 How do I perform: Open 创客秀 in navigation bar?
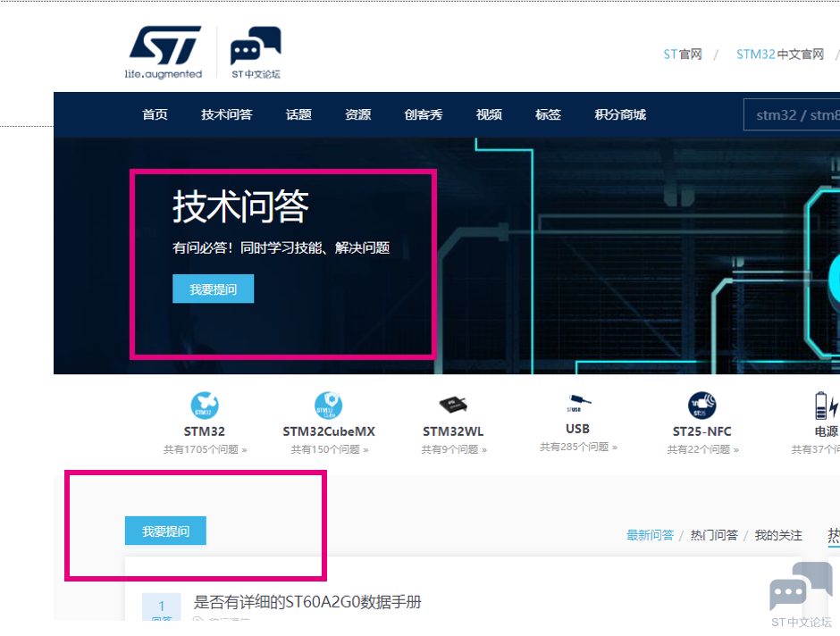coord(424,114)
